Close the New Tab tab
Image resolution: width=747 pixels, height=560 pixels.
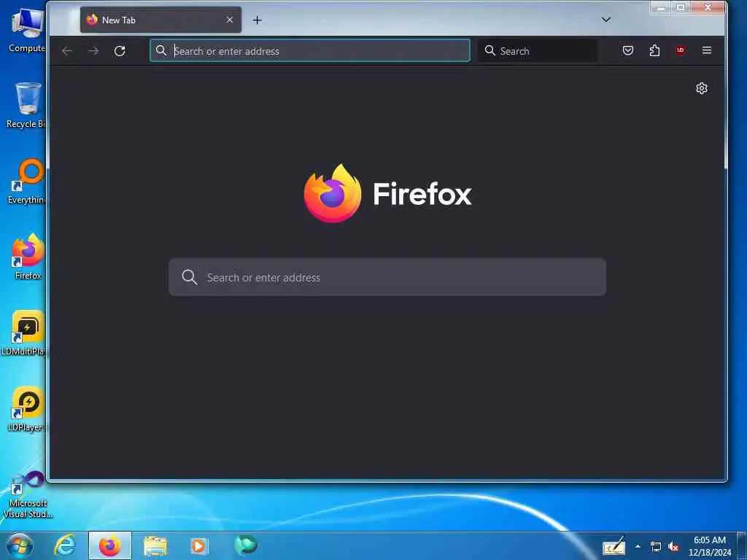(230, 20)
